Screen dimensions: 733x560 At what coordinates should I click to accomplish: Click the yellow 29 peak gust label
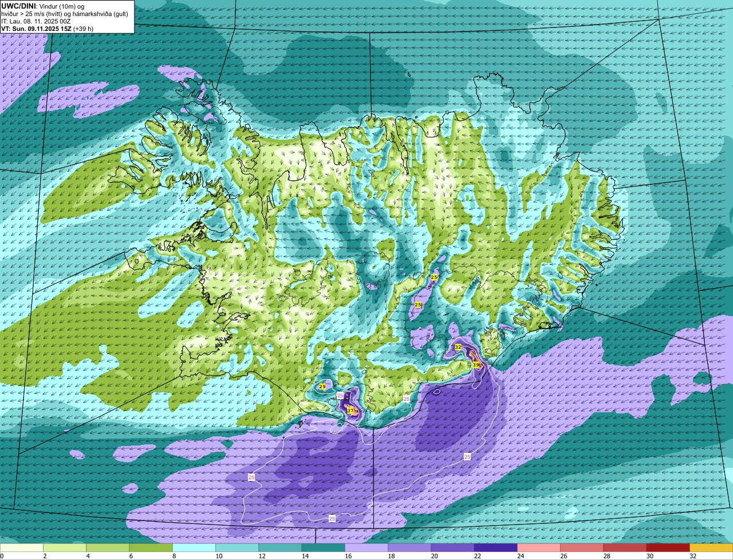point(322,387)
